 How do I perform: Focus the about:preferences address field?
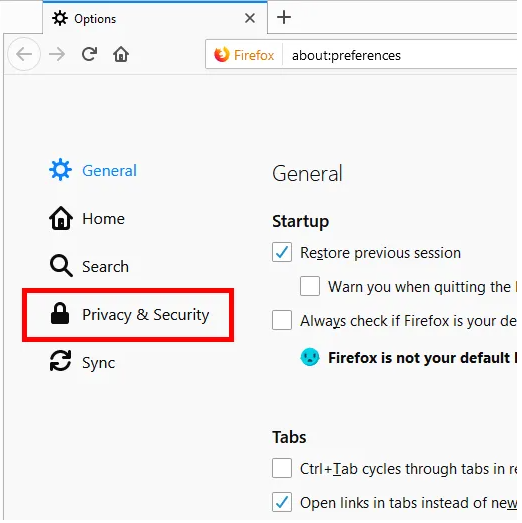[400, 55]
